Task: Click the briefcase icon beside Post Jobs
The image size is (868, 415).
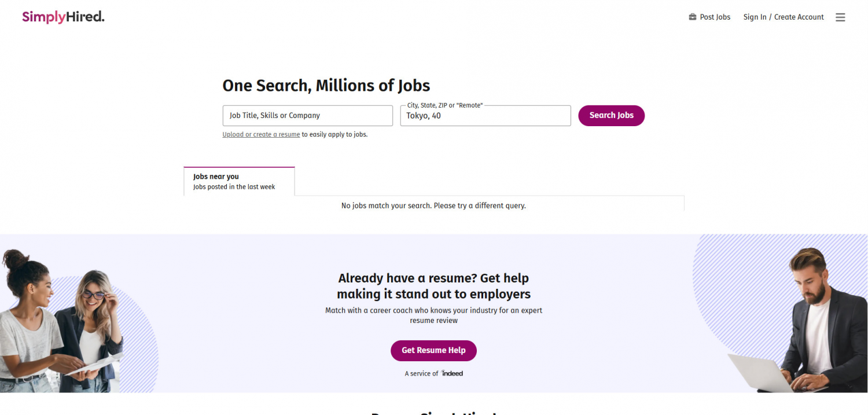Action: coord(693,17)
